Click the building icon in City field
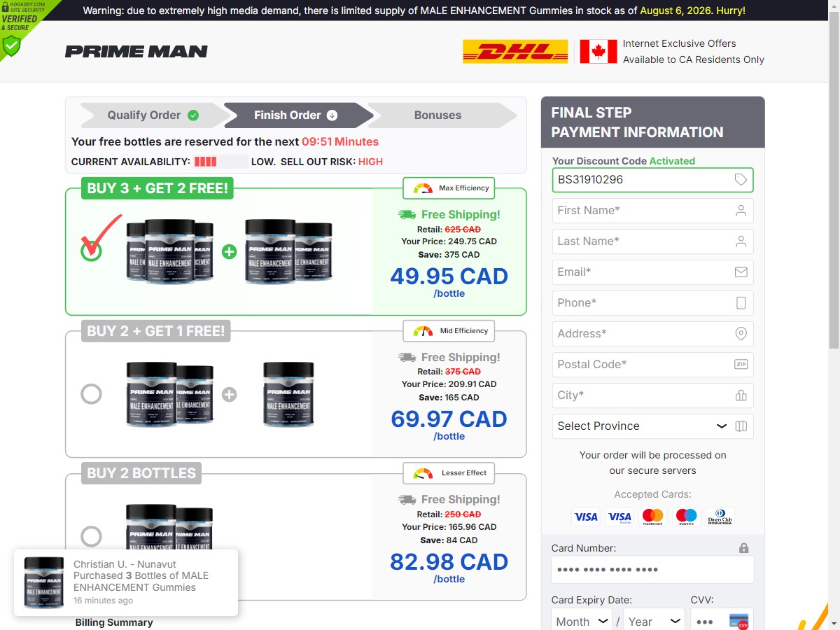The image size is (840, 630). tap(741, 395)
